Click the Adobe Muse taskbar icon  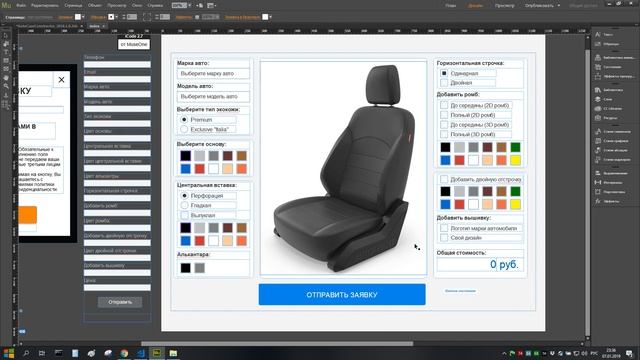(x=157, y=353)
